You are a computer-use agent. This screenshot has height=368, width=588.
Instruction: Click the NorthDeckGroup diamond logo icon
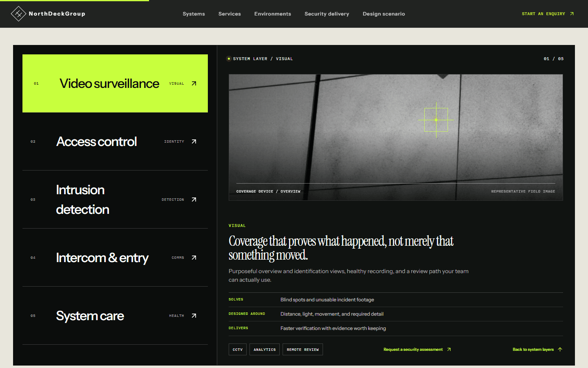pos(18,14)
